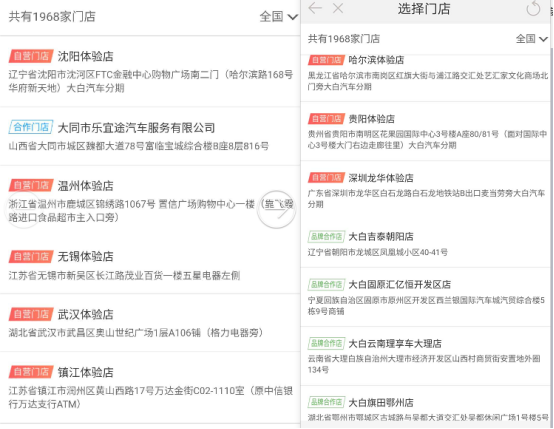Image resolution: width=554 pixels, height=429 pixels.
Task: Click the address 湖北省武汉市武昌区奥山世纪广场
Action: [x=136, y=333]
